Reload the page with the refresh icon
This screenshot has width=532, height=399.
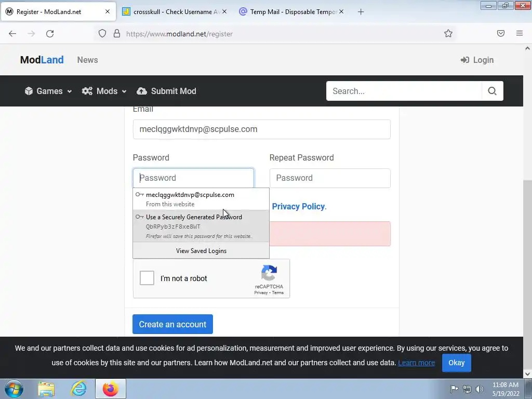point(50,34)
